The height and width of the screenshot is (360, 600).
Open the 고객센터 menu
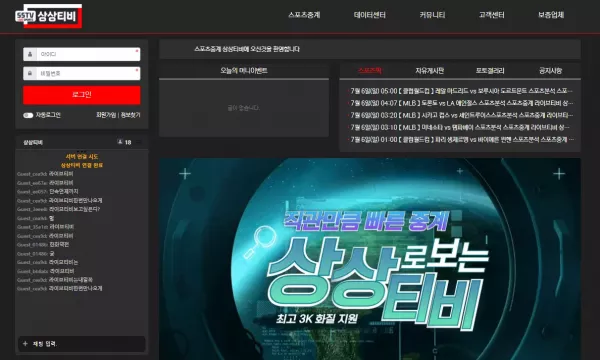(492, 15)
